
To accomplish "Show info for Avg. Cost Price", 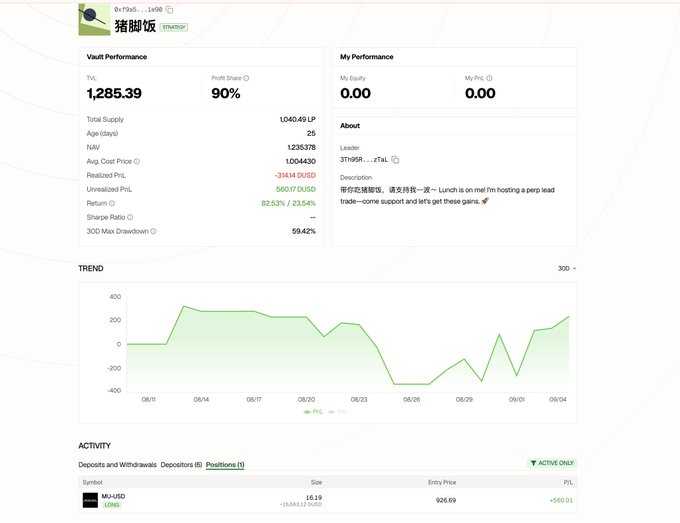I will (x=137, y=161).
